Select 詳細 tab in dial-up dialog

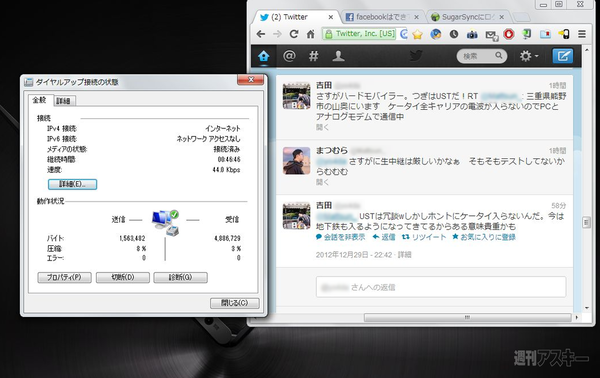point(64,101)
